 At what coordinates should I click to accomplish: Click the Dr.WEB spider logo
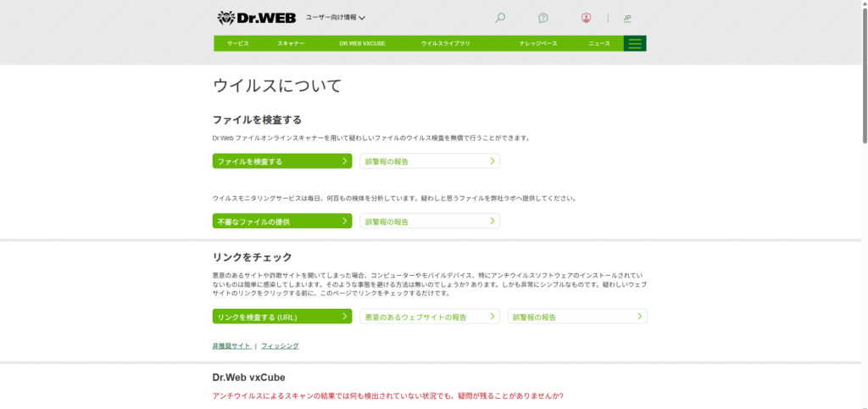256,18
